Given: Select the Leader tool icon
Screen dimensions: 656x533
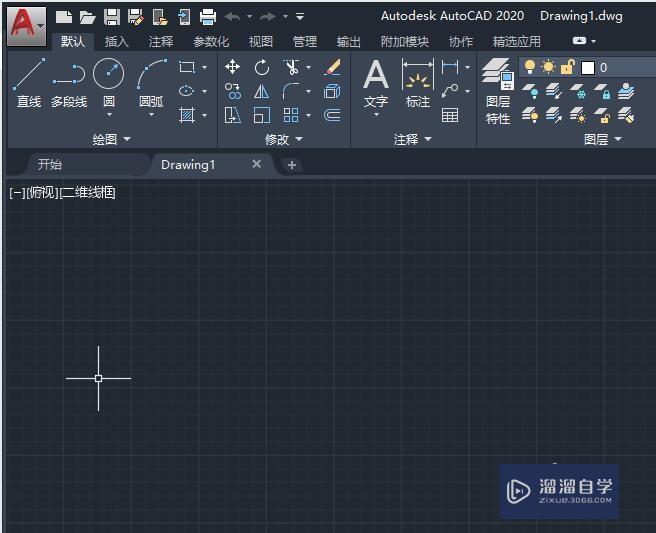Looking at the screenshot, I should [450, 91].
